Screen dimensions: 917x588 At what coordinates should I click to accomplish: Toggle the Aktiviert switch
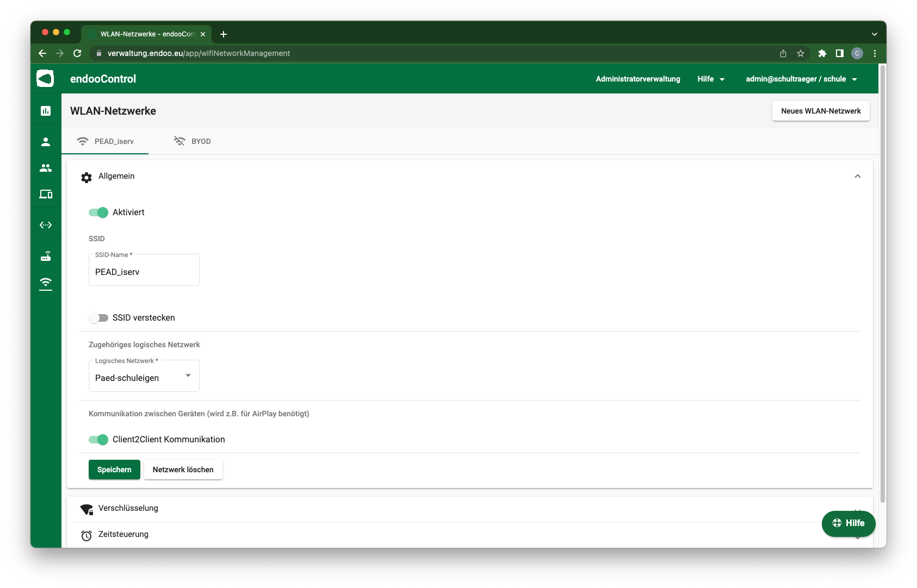click(x=98, y=212)
